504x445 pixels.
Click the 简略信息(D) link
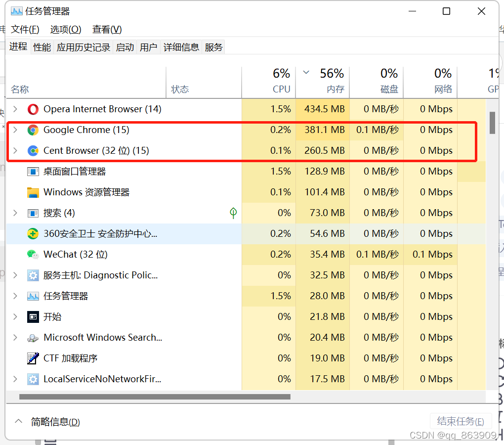(x=55, y=422)
